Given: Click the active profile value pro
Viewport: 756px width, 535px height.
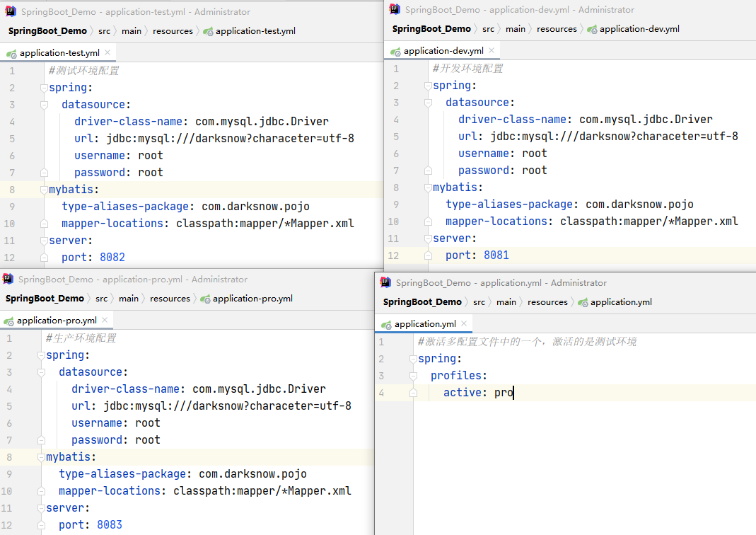Looking at the screenshot, I should tap(504, 393).
